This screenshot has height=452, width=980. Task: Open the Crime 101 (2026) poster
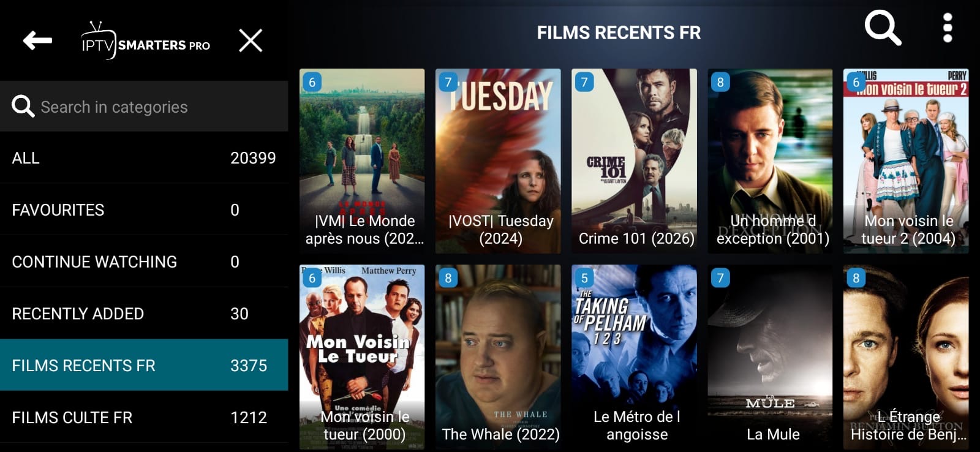(634, 161)
